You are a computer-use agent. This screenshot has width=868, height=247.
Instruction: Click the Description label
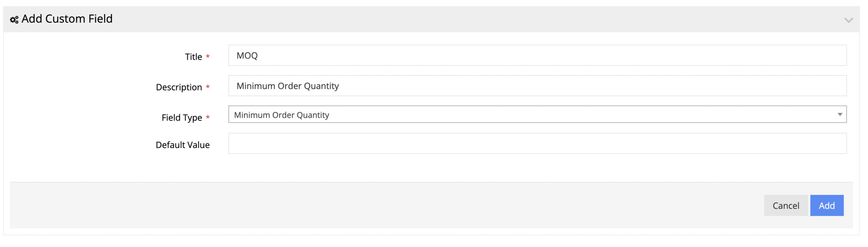(x=179, y=87)
